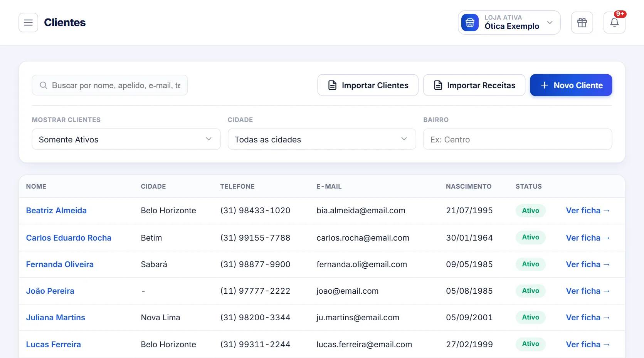
Task: Click the Nova Lima city cell
Action: (x=160, y=318)
